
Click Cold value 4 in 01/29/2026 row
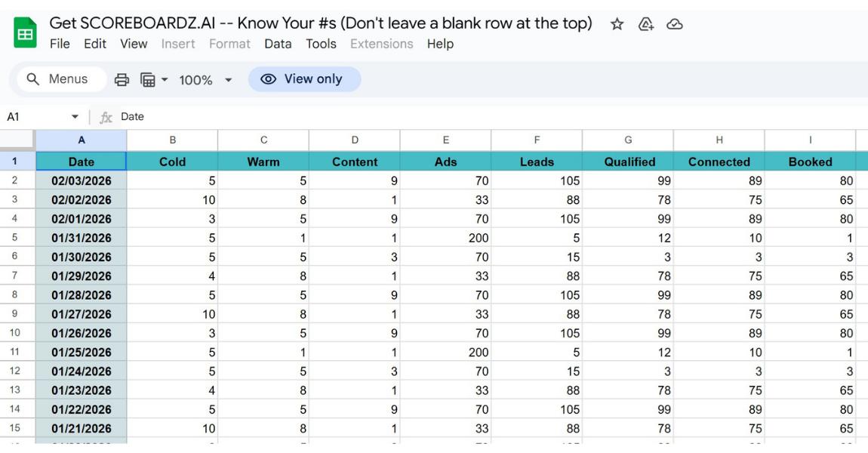[173, 276]
